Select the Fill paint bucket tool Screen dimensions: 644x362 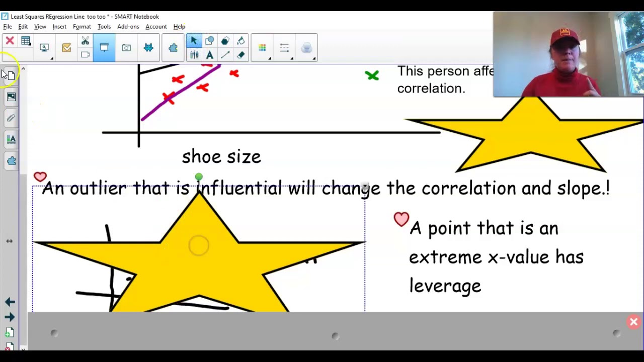[241, 41]
